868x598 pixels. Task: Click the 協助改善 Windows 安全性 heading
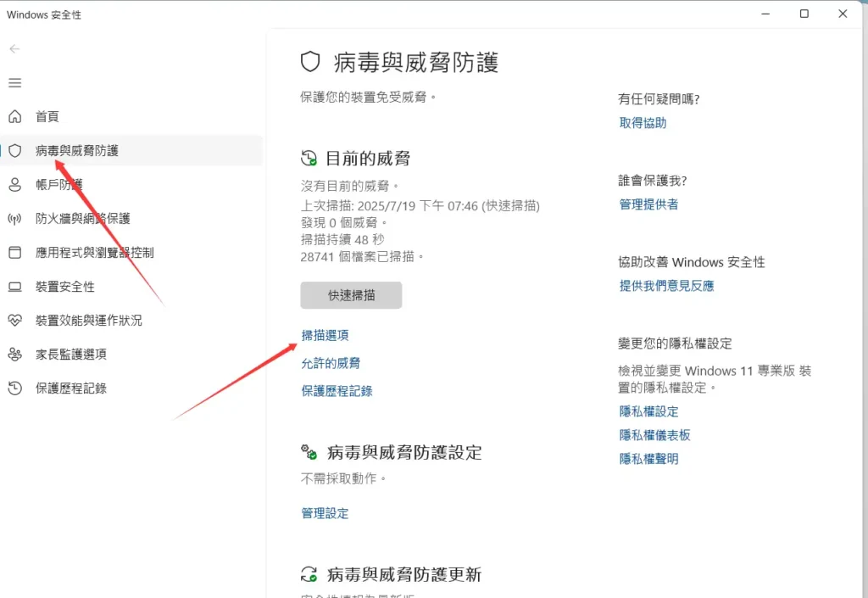(x=692, y=262)
